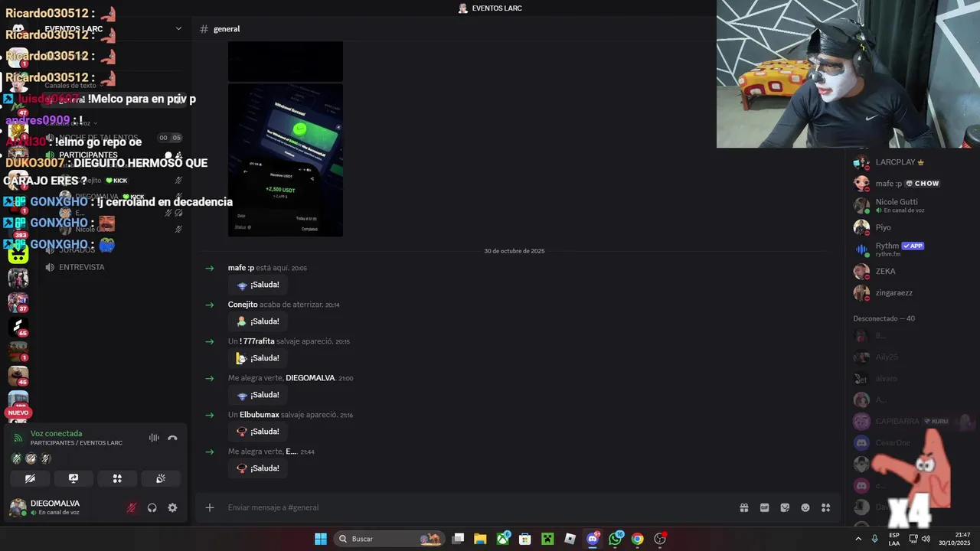Unmute the microphone next to DIEGOMALVA

click(x=132, y=507)
